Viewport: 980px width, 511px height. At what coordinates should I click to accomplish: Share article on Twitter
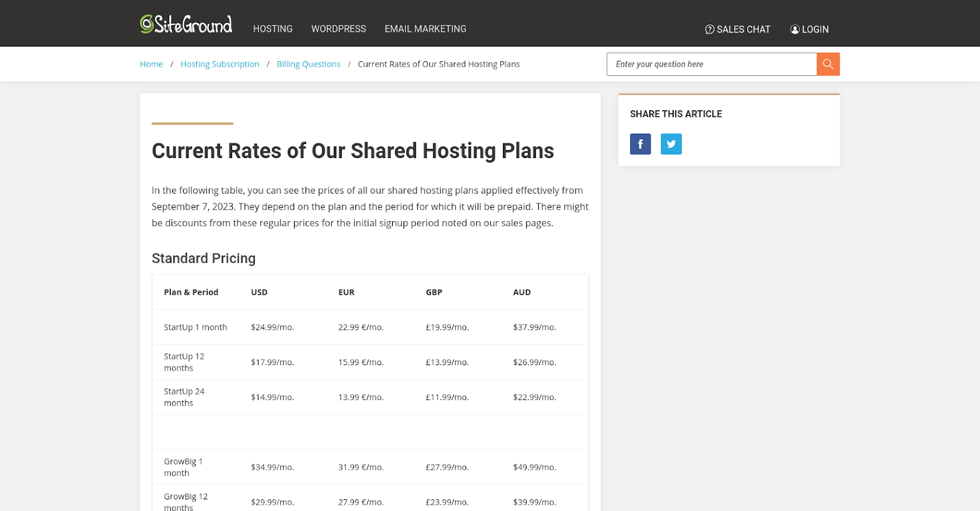pyautogui.click(x=671, y=144)
